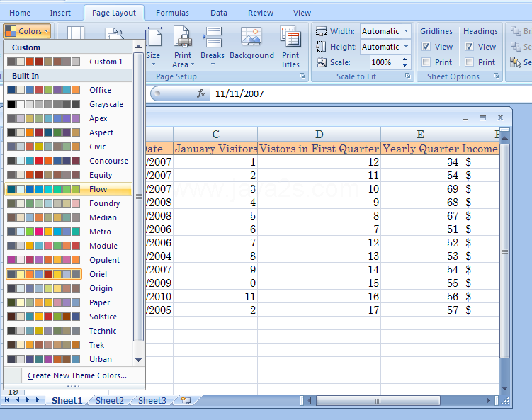Click the Scale percentage icon
Viewport: 532px width, 420px height.
(x=322, y=62)
